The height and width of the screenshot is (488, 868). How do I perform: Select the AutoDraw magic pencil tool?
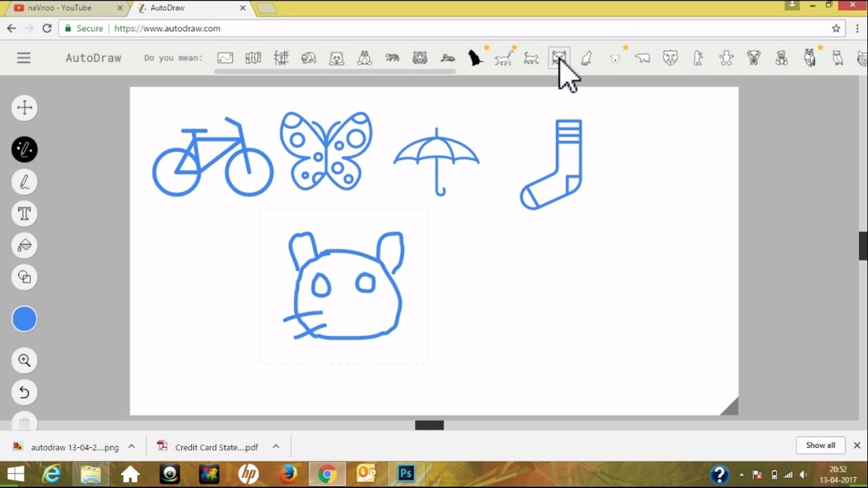24,149
